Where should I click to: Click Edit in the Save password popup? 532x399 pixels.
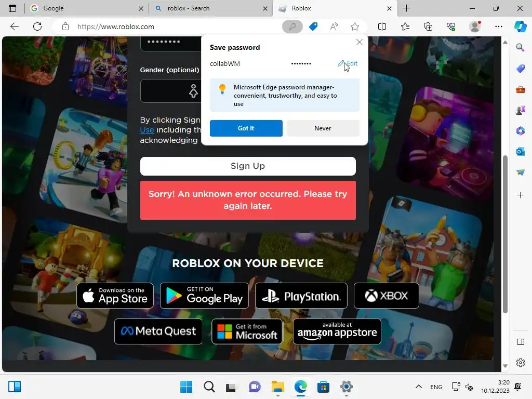click(348, 63)
